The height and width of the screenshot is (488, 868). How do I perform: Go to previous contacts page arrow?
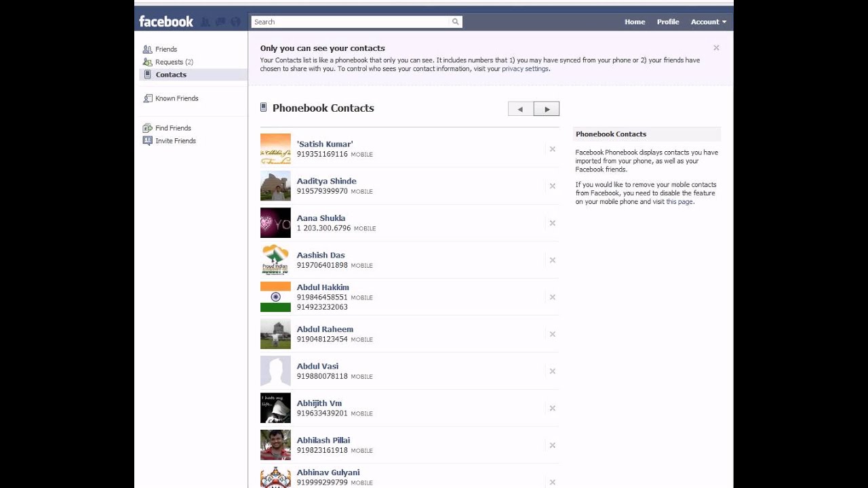point(521,108)
